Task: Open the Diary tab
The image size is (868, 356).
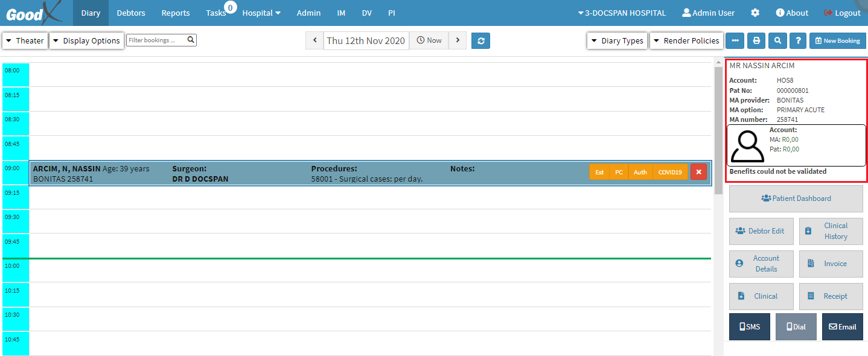Action: click(x=91, y=13)
